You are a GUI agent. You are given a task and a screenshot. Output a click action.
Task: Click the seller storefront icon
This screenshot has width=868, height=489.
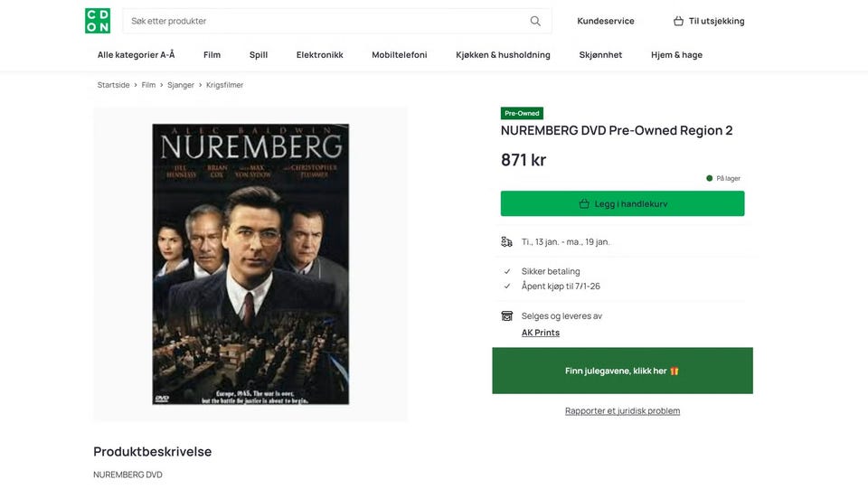(x=506, y=315)
